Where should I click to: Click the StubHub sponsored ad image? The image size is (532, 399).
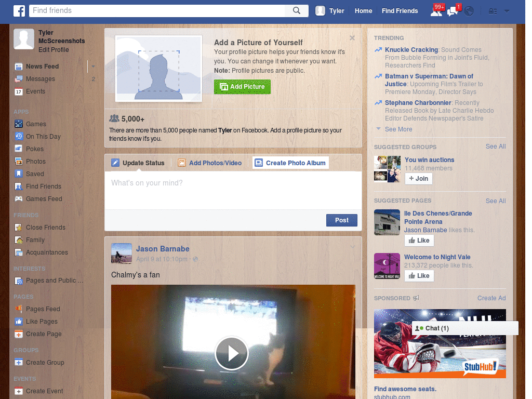(440, 343)
